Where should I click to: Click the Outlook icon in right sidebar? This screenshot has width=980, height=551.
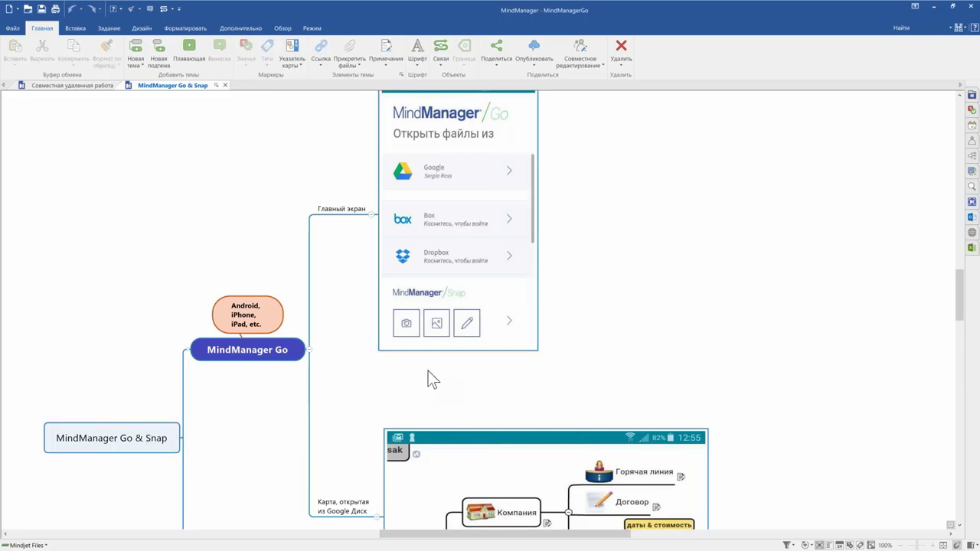coord(972,217)
